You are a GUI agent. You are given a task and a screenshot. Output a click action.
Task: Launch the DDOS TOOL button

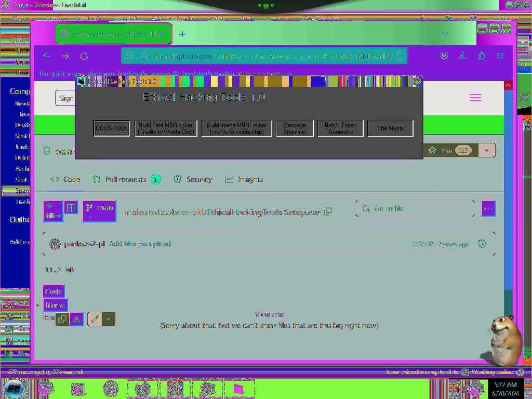pyautogui.click(x=112, y=129)
